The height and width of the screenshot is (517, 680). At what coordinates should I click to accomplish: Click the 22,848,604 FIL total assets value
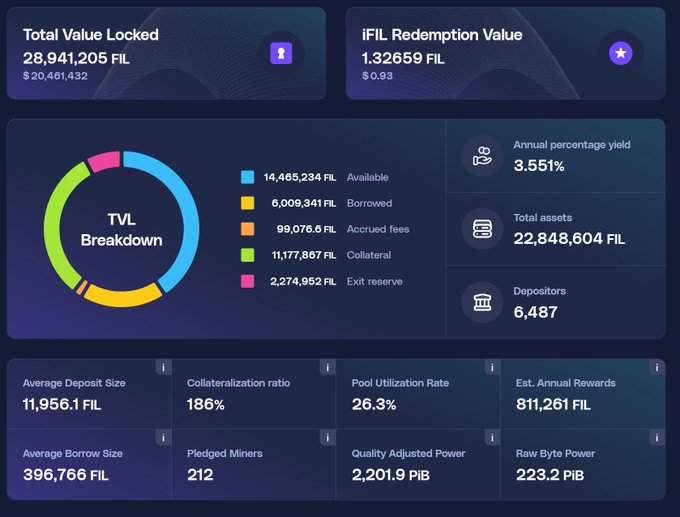pyautogui.click(x=569, y=239)
